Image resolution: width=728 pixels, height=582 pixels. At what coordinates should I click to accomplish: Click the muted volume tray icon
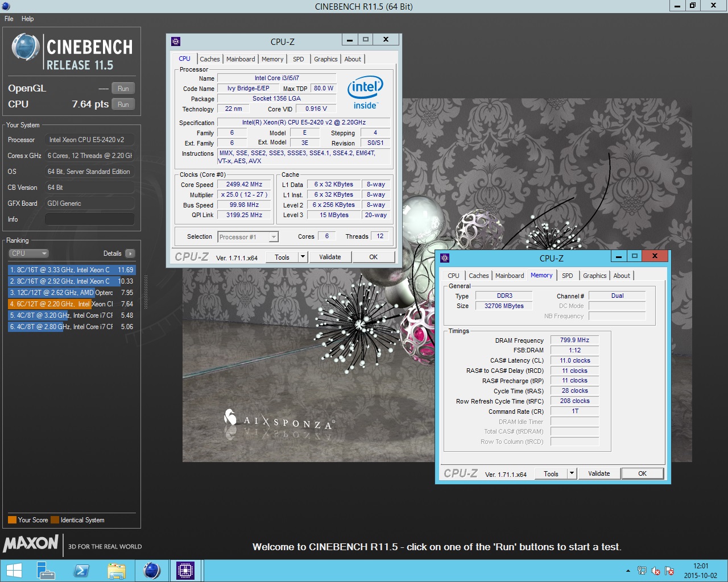tap(656, 571)
